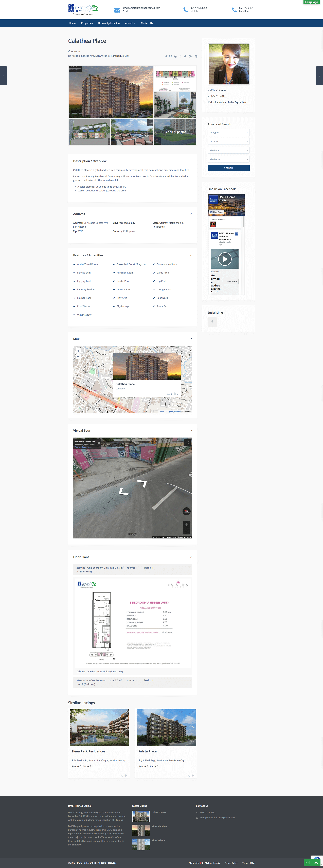
Task: Go to next property with right arrow
Action: pyautogui.click(x=320, y=76)
